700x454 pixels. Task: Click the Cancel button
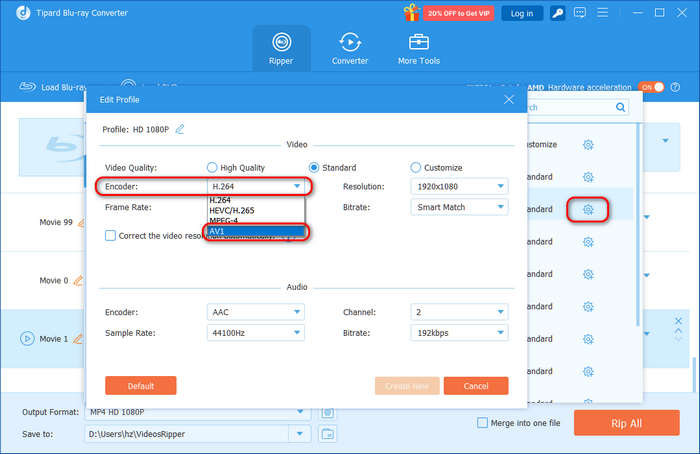pyautogui.click(x=476, y=386)
